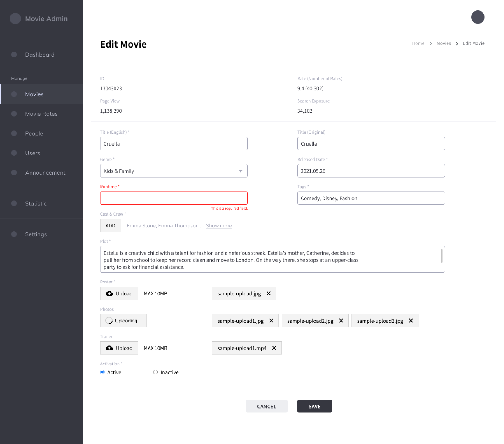504x444 pixels.
Task: Remove the sample-upload1.jpg photo
Action: tap(271, 321)
